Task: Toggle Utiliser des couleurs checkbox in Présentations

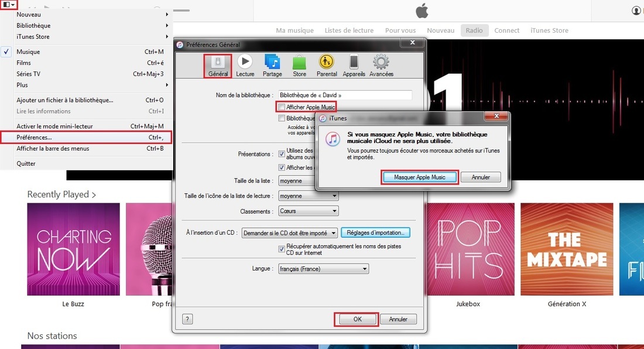Action: pyautogui.click(x=282, y=154)
